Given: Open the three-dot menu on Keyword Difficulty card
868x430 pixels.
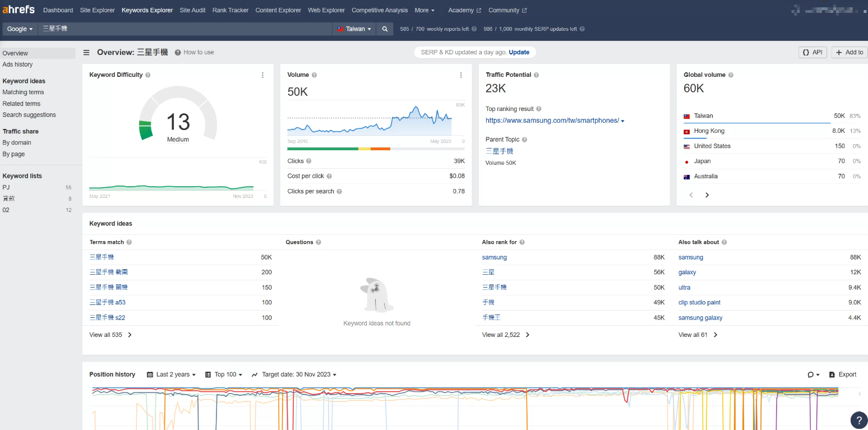Looking at the screenshot, I should (262, 75).
